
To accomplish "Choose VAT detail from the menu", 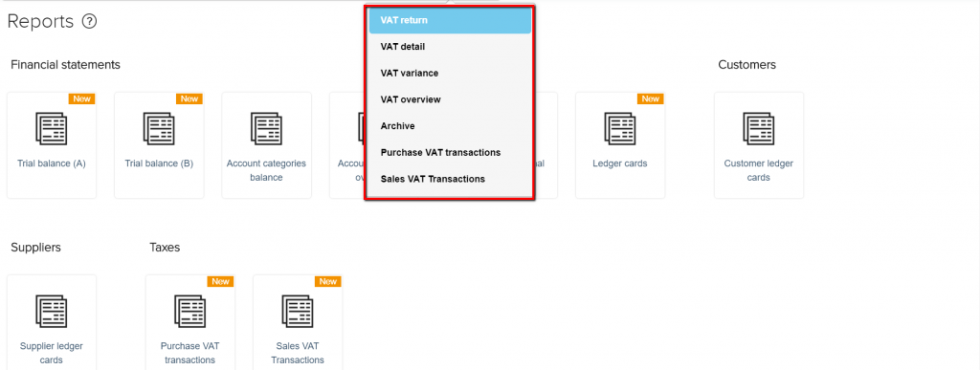I will (x=450, y=47).
